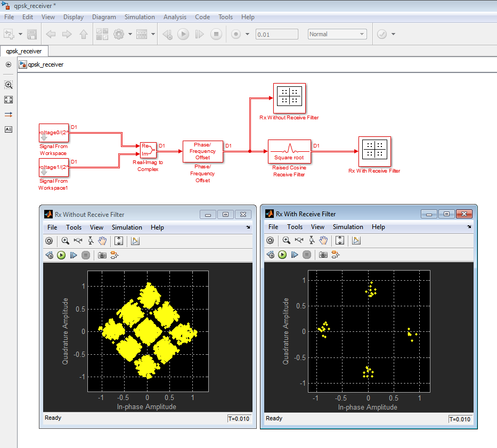The image size is (497, 448).
Task: Click Highlight Simulink Block icon in Rx With Receive Filter
Action: point(336,255)
